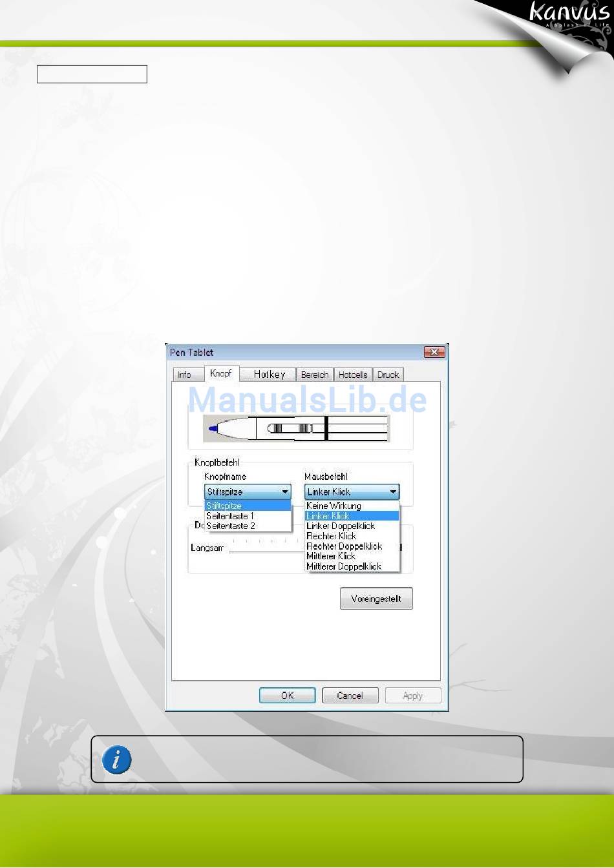Switch to the Hotkey tab

(269, 375)
